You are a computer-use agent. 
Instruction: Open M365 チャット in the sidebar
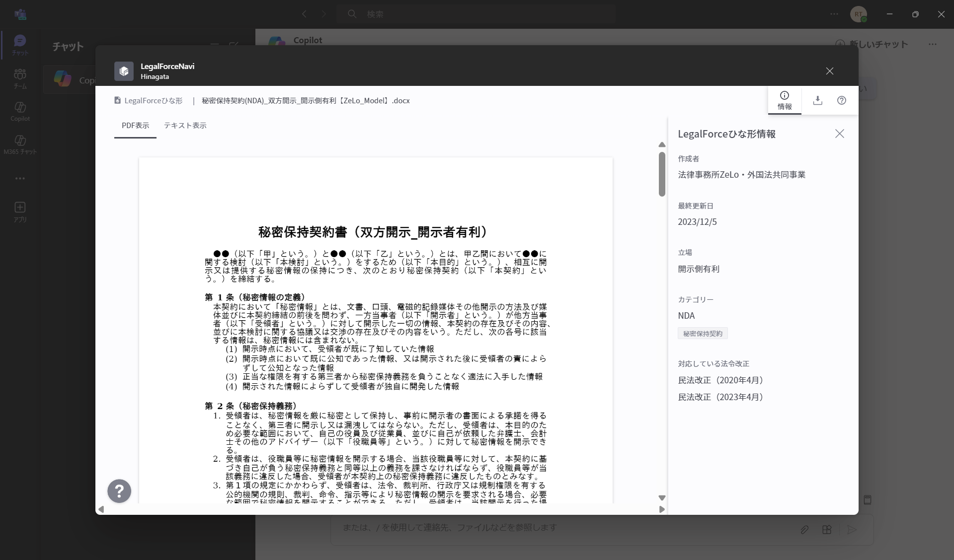pyautogui.click(x=20, y=144)
